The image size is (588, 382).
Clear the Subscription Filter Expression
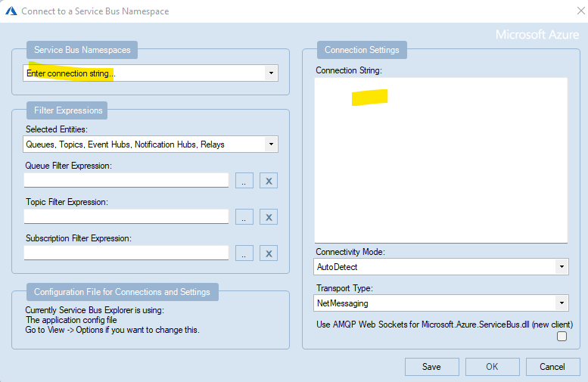click(269, 253)
